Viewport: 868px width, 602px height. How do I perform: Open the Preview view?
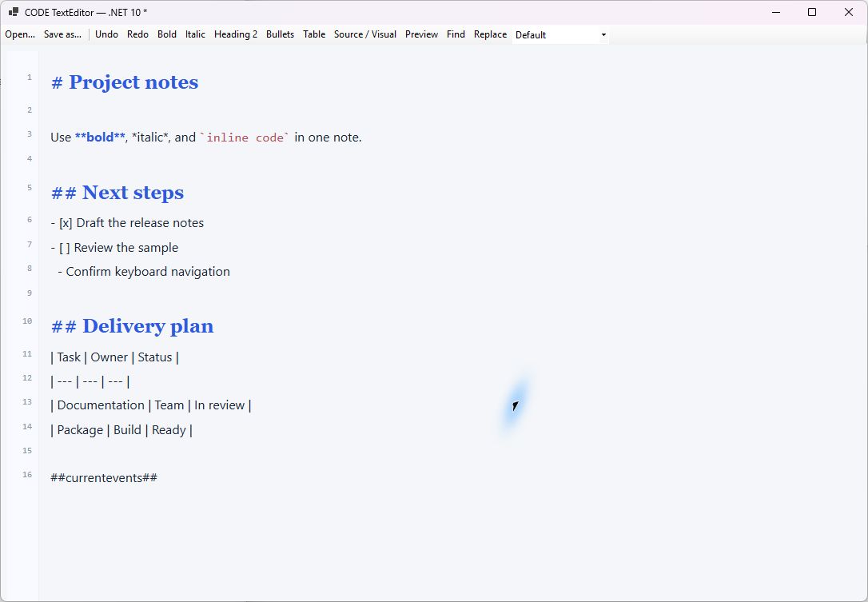421,34
